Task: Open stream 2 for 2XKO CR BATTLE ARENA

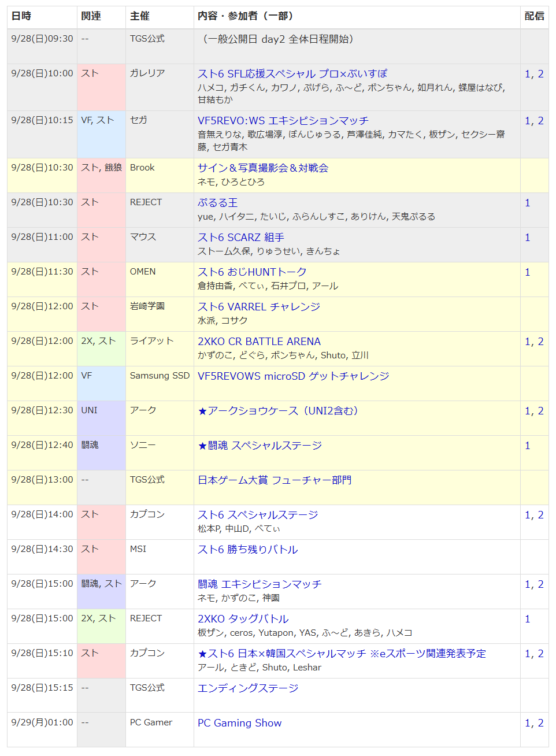Action: 540,342
